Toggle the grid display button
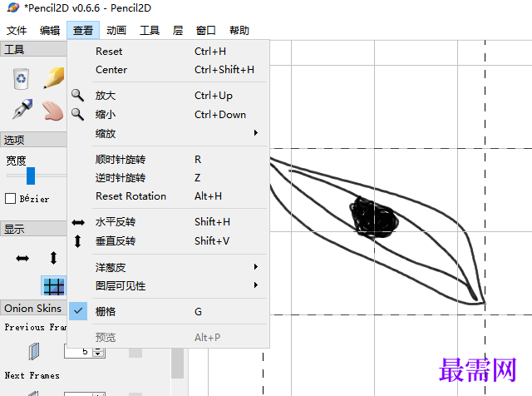The height and width of the screenshot is (396, 532). point(53,286)
